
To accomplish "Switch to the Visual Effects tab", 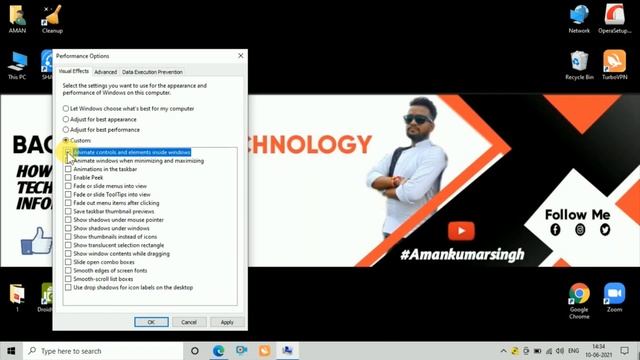I will [x=73, y=71].
